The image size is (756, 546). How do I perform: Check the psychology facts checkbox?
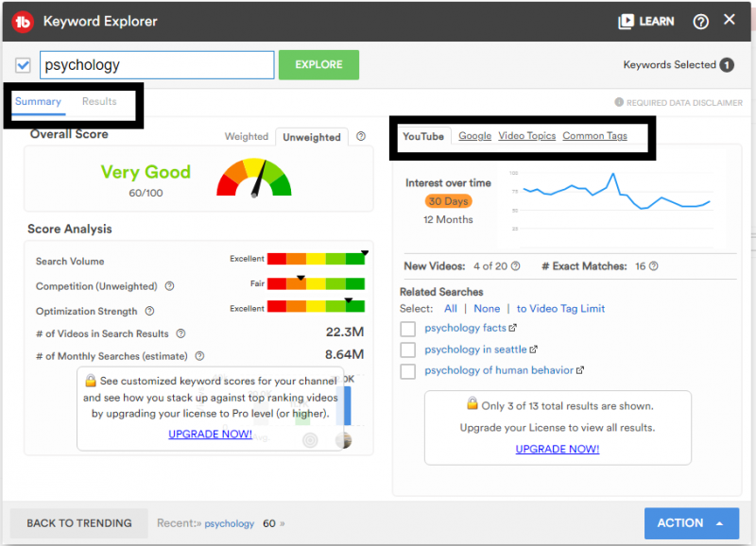(x=408, y=329)
